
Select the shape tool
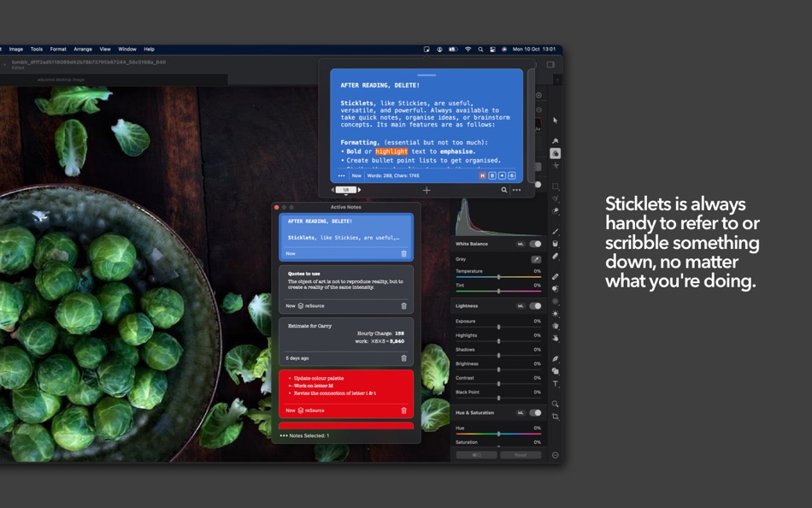(x=555, y=371)
